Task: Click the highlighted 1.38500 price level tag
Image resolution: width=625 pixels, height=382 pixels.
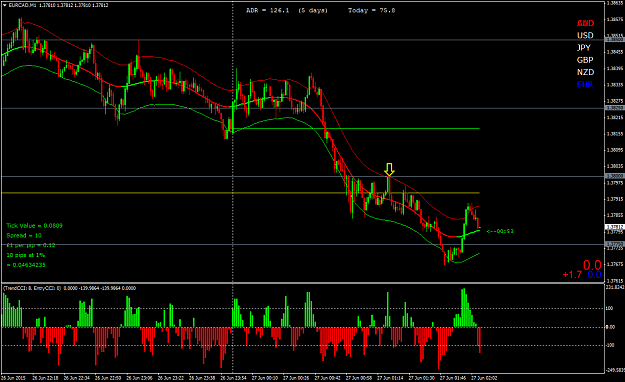Action: pos(614,40)
